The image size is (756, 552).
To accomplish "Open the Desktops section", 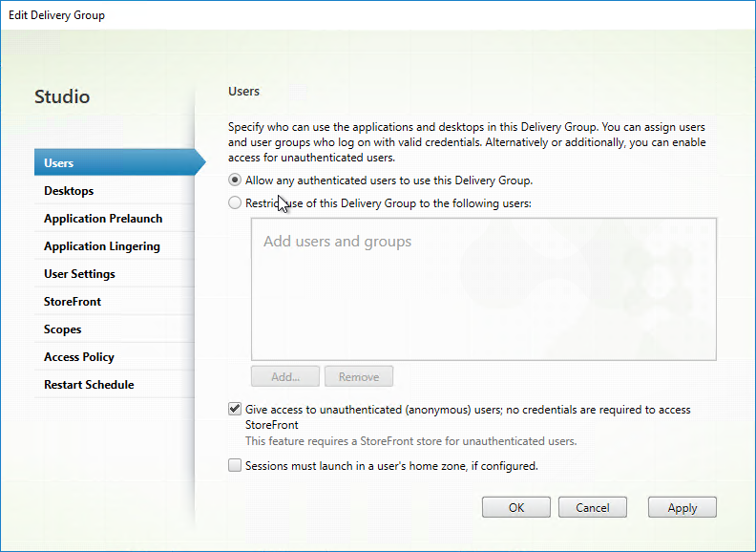I will [115, 191].
